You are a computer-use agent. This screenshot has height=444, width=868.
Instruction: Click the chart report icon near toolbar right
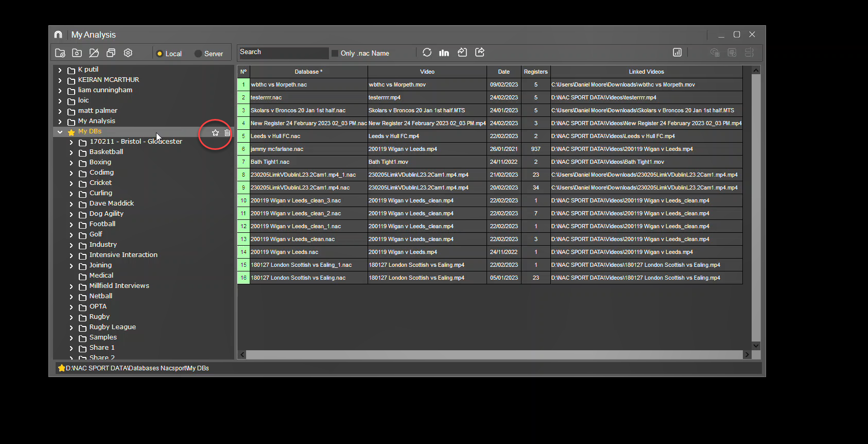click(x=678, y=53)
